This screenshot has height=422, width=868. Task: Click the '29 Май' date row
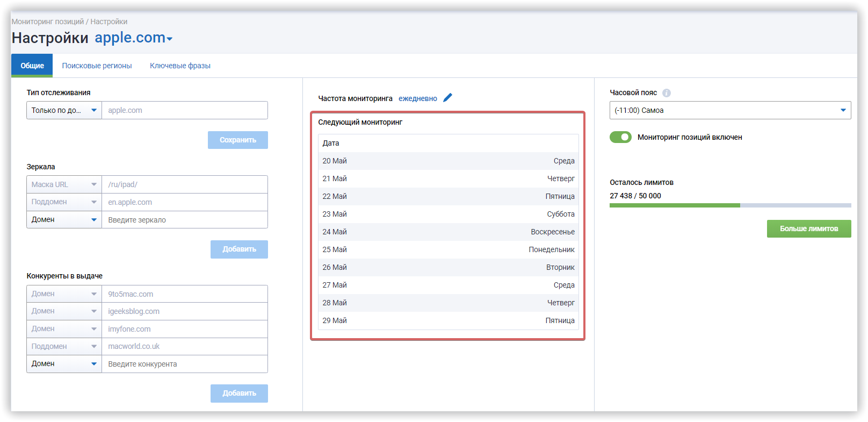tap(449, 320)
